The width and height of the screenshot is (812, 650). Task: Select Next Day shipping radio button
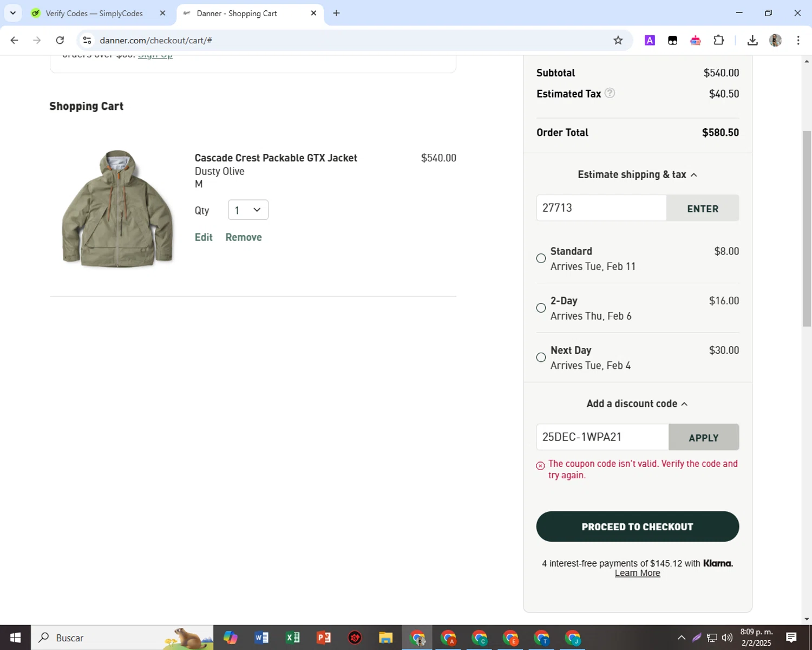pos(541,357)
